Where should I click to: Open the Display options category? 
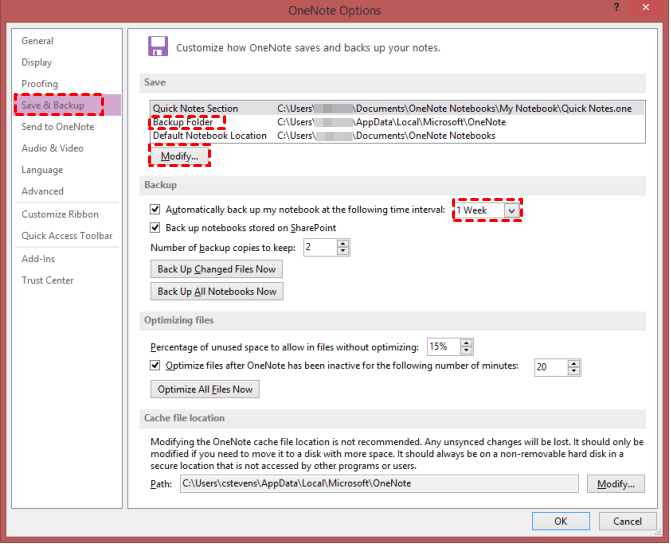point(37,62)
